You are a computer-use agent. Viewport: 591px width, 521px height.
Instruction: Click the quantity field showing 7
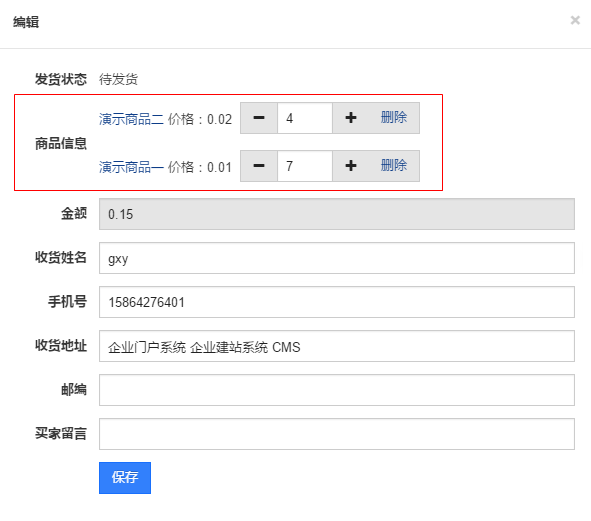click(x=305, y=166)
